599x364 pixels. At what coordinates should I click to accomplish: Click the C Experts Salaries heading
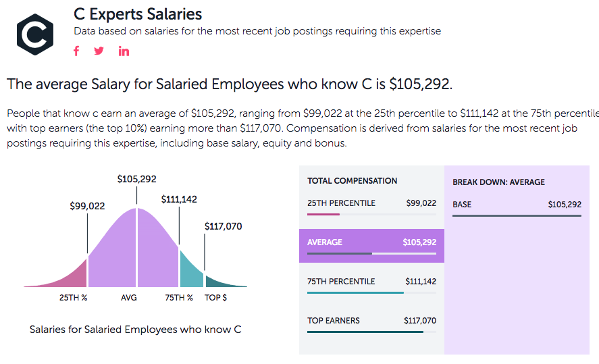click(x=138, y=14)
